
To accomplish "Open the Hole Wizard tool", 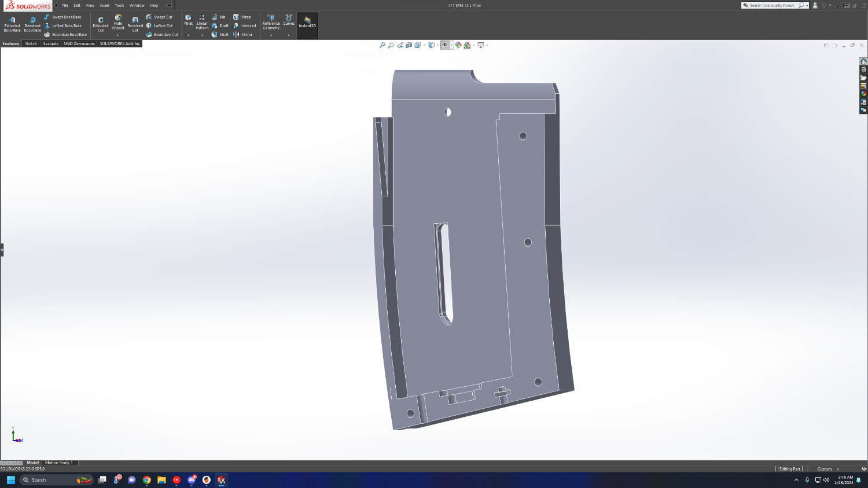I will 118,22.
